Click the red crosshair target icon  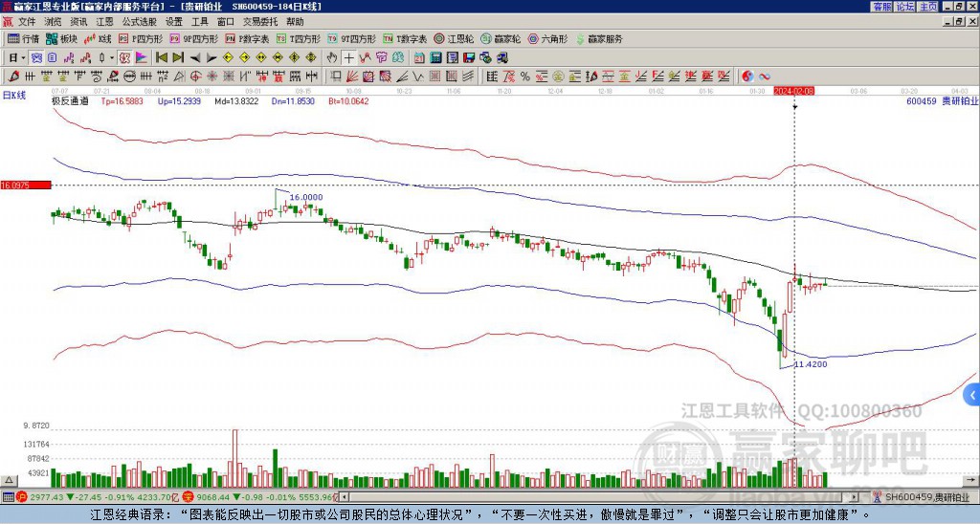(x=195, y=76)
